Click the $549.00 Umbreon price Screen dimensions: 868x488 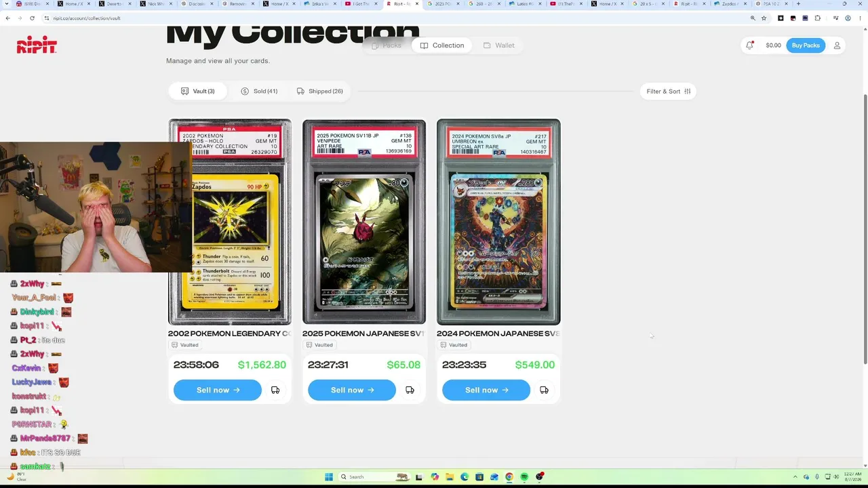tap(535, 365)
